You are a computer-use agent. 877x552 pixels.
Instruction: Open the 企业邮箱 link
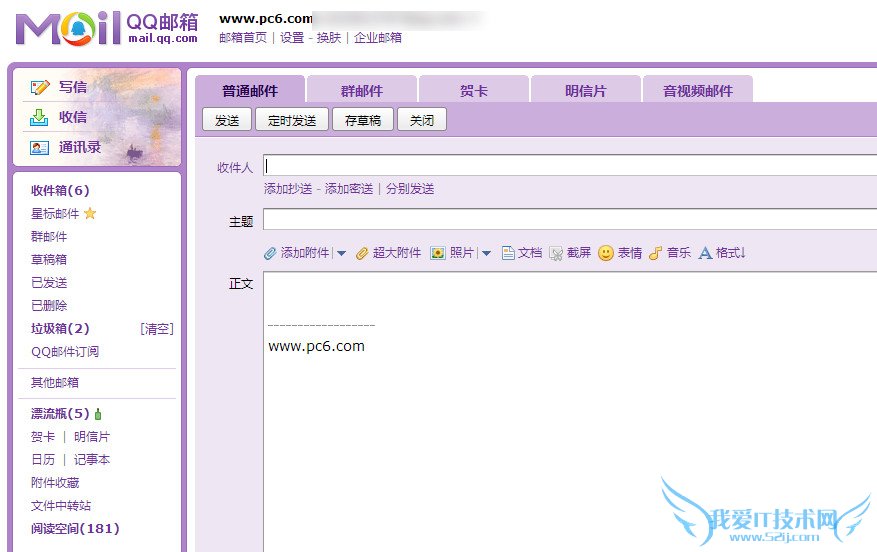pos(378,37)
